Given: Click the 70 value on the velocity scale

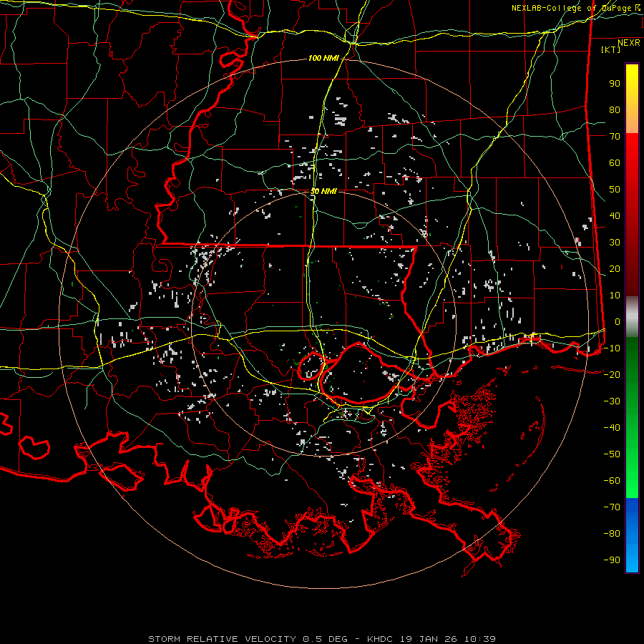Looking at the screenshot, I should (615, 137).
